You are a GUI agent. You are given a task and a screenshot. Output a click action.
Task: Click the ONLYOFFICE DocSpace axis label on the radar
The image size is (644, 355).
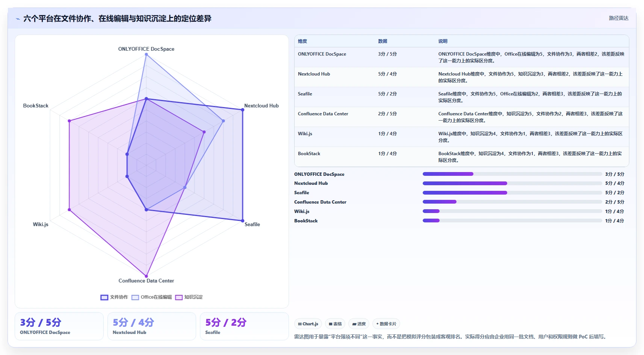click(x=146, y=49)
